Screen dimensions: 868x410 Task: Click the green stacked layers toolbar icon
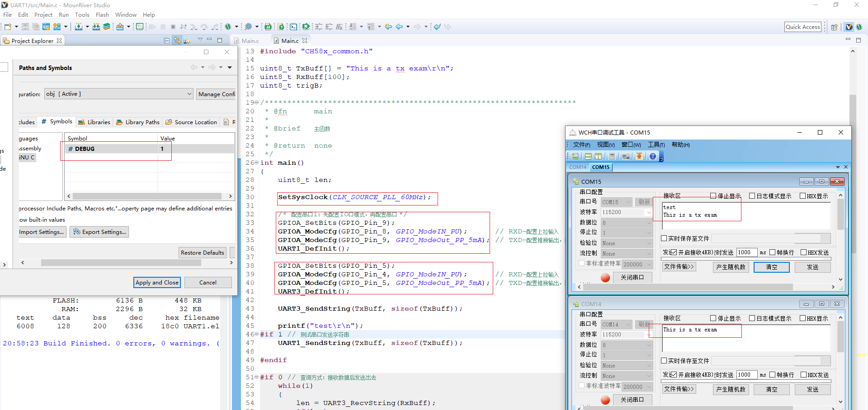(x=107, y=27)
